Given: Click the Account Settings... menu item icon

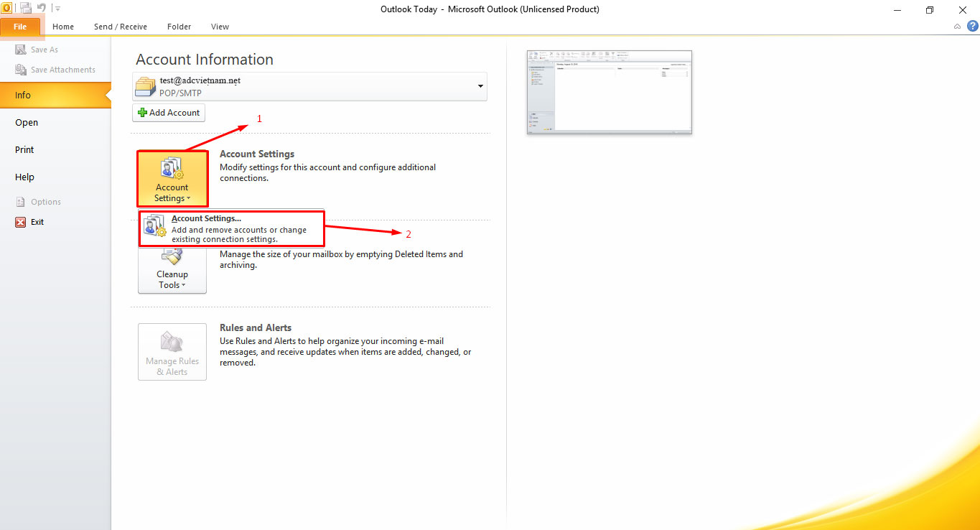Looking at the screenshot, I should pos(154,226).
